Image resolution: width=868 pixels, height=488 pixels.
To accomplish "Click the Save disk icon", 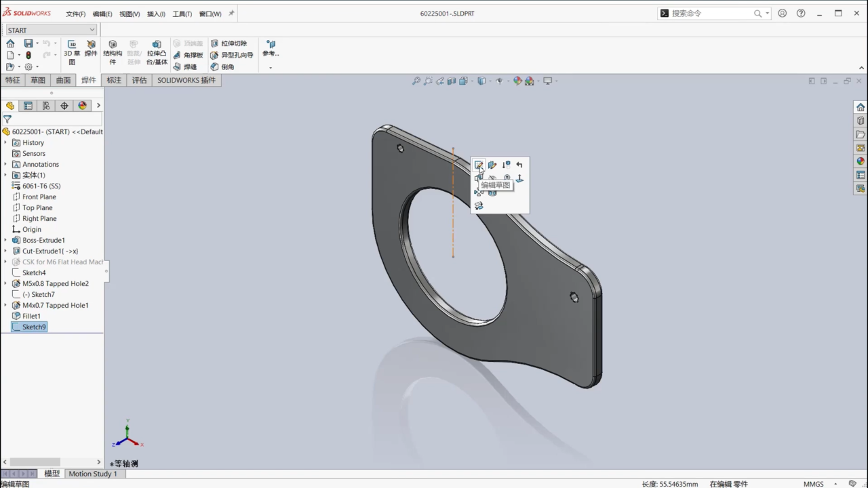I will click(x=28, y=43).
